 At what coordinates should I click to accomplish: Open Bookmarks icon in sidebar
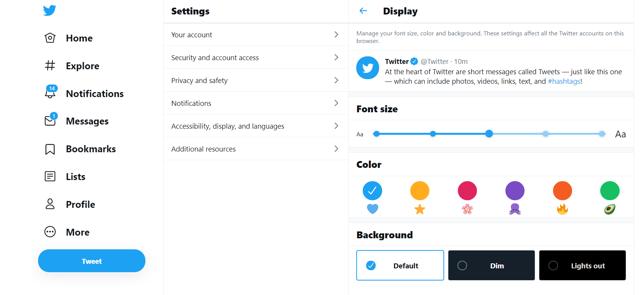pyautogui.click(x=50, y=149)
